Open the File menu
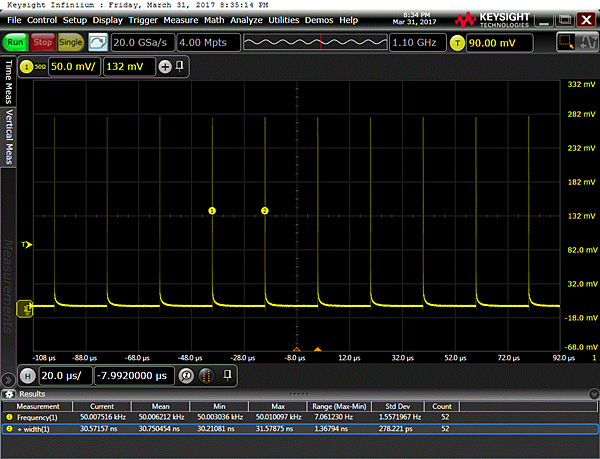Screen dimensions: 600x459 (14, 20)
